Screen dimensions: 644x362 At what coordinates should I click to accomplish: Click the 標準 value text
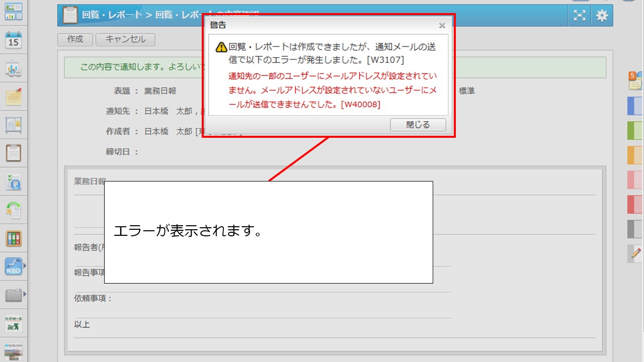[x=466, y=91]
